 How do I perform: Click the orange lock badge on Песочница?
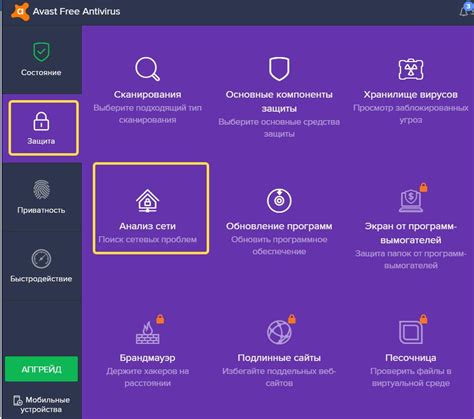(423, 319)
